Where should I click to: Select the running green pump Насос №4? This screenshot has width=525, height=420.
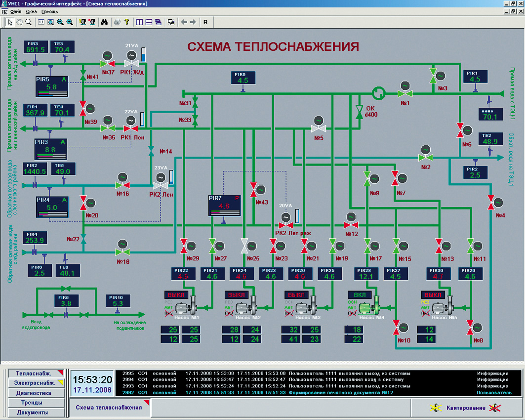tap(370, 306)
